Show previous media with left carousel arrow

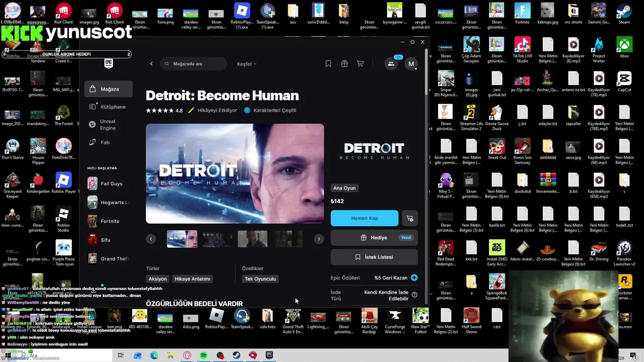(x=151, y=239)
